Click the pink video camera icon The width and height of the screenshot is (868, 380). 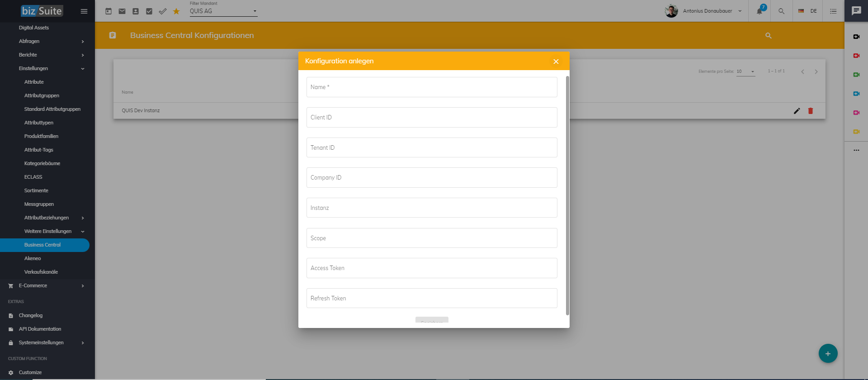coord(856,113)
